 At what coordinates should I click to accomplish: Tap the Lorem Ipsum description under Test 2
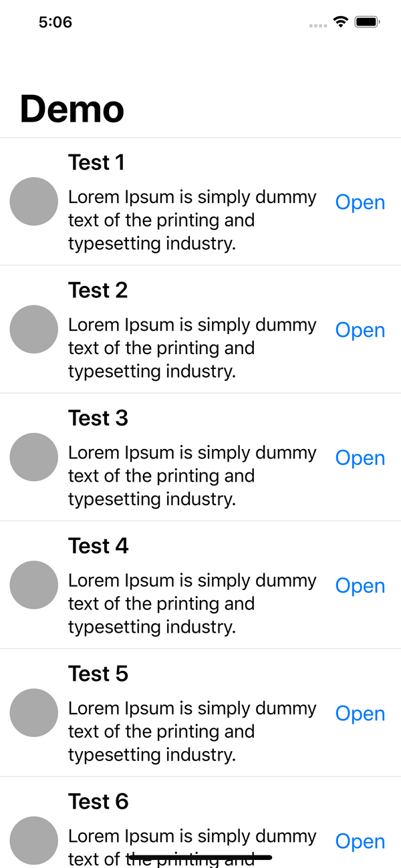click(x=192, y=348)
